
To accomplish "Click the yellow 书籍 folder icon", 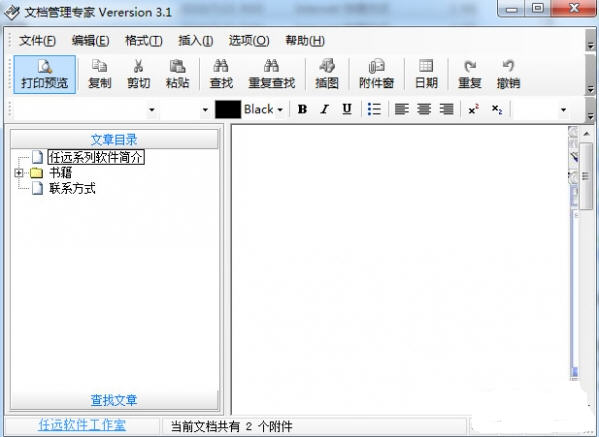I will point(37,173).
